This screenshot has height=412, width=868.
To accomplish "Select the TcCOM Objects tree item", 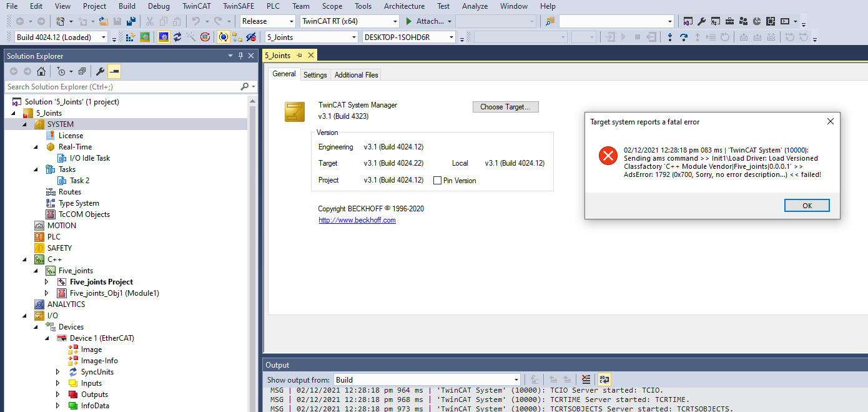I will pos(84,214).
